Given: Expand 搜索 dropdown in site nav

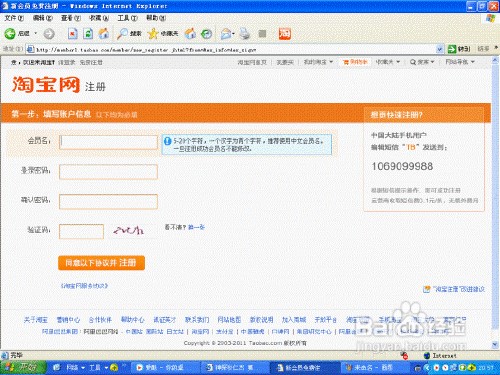Looking at the screenshot, I should click(x=432, y=62).
